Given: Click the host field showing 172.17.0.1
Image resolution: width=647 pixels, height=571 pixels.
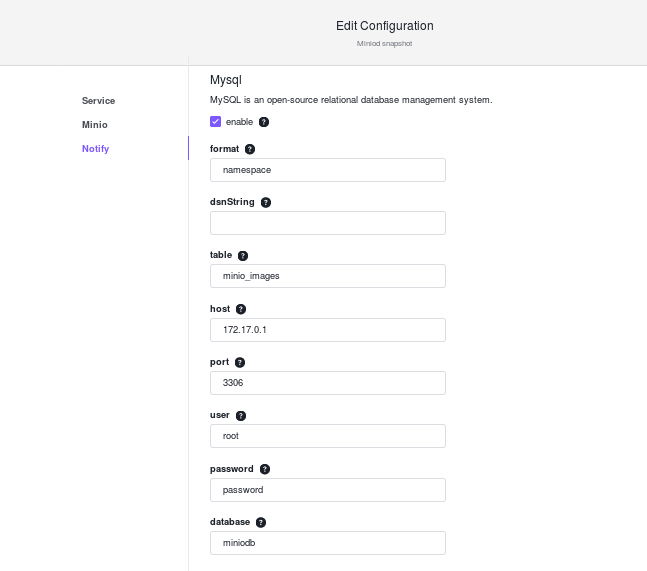Looking at the screenshot, I should pos(328,330).
